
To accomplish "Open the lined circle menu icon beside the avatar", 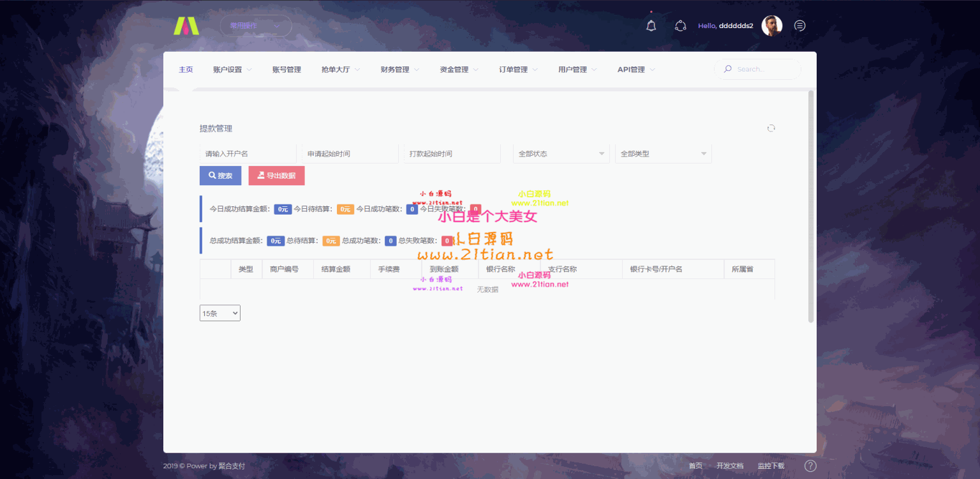I will pos(799,26).
